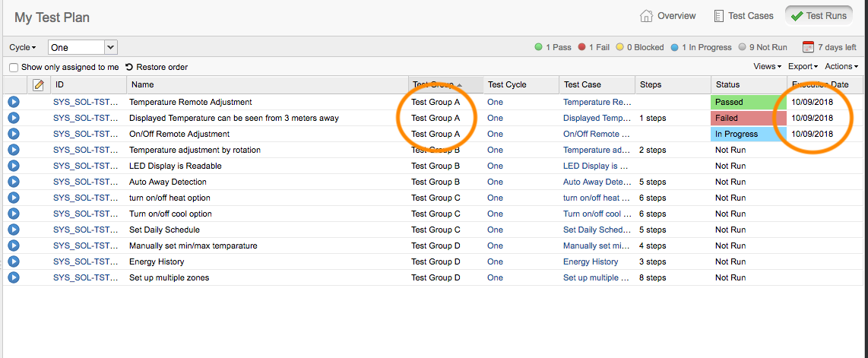
Task: Click Test Group C in Set Daily Schedule row
Action: pyautogui.click(x=436, y=230)
